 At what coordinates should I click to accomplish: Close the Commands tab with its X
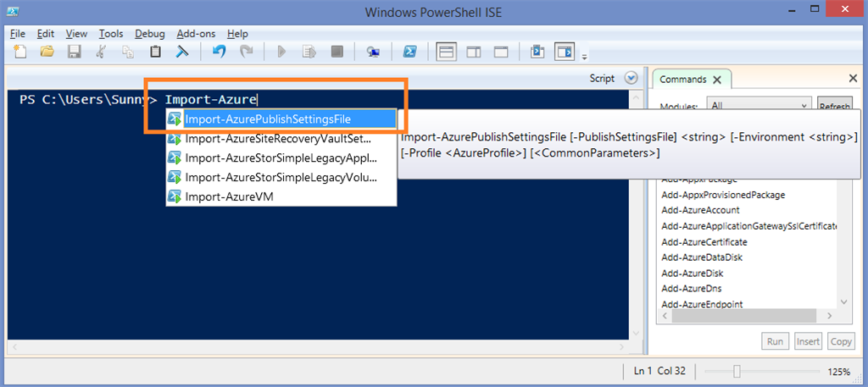click(717, 80)
